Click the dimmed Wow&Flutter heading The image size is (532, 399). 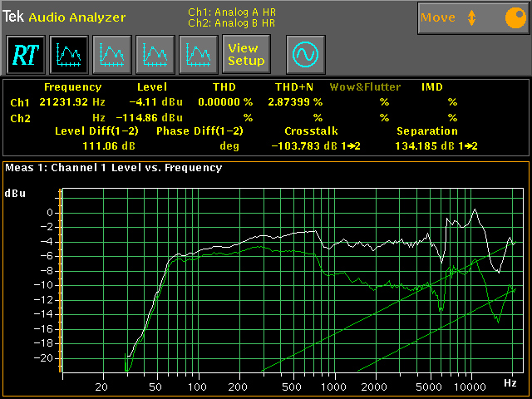pos(365,86)
